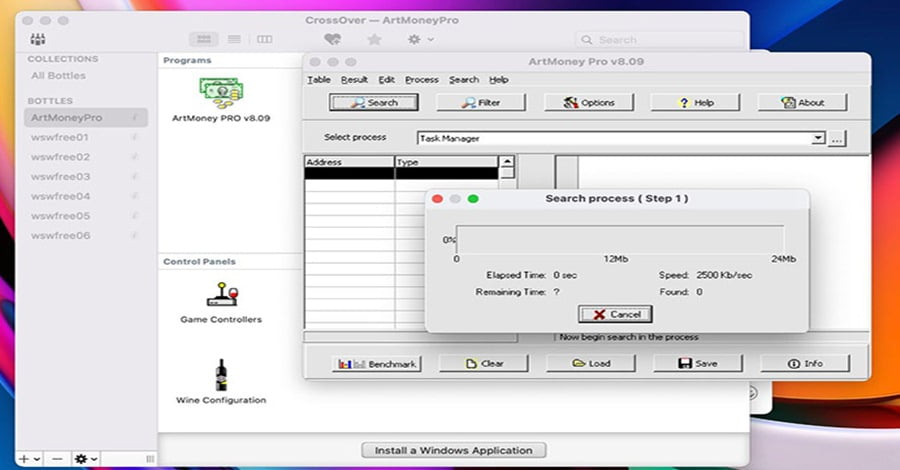Select the wswfree03 bottle
Screen dimensions: 900x470
pos(86,176)
